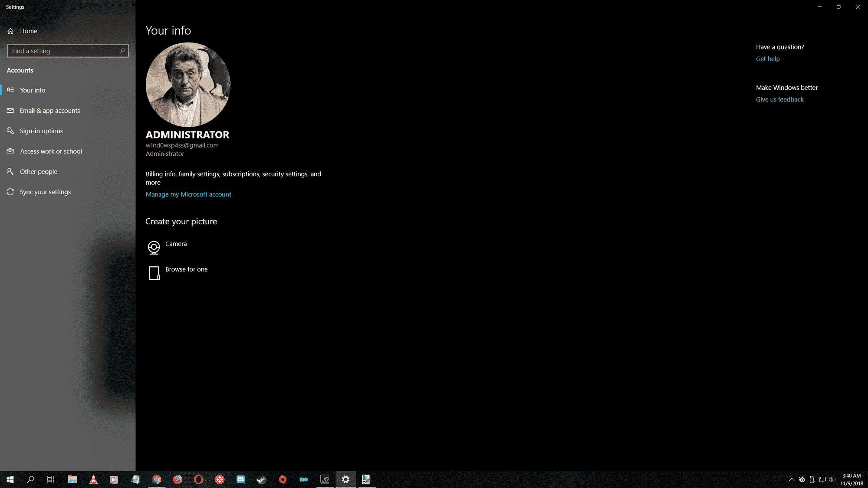868x488 pixels.
Task: Open Origin from taskbar
Action: pyautogui.click(x=283, y=479)
